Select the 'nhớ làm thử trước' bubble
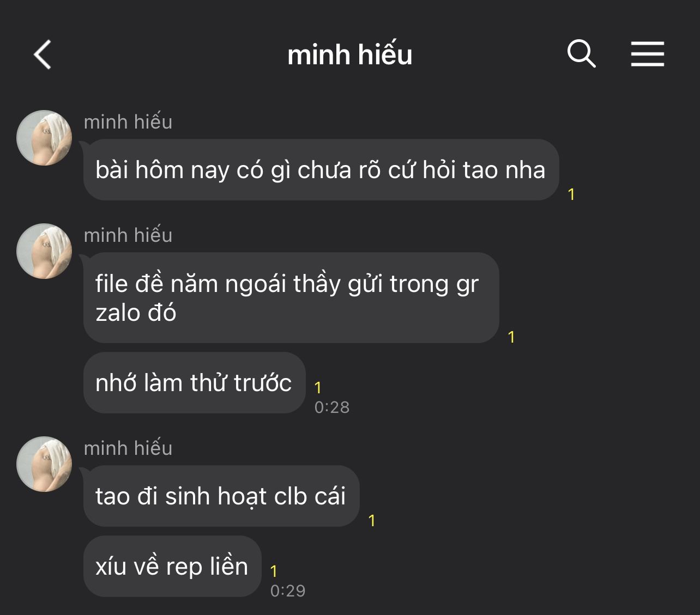The height and width of the screenshot is (615, 700). click(x=194, y=382)
